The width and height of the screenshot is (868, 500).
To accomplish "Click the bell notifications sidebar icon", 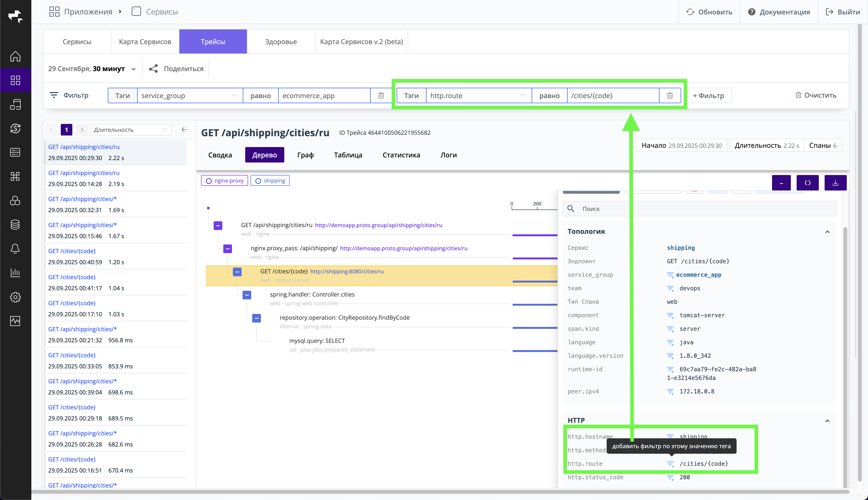I will (15, 249).
